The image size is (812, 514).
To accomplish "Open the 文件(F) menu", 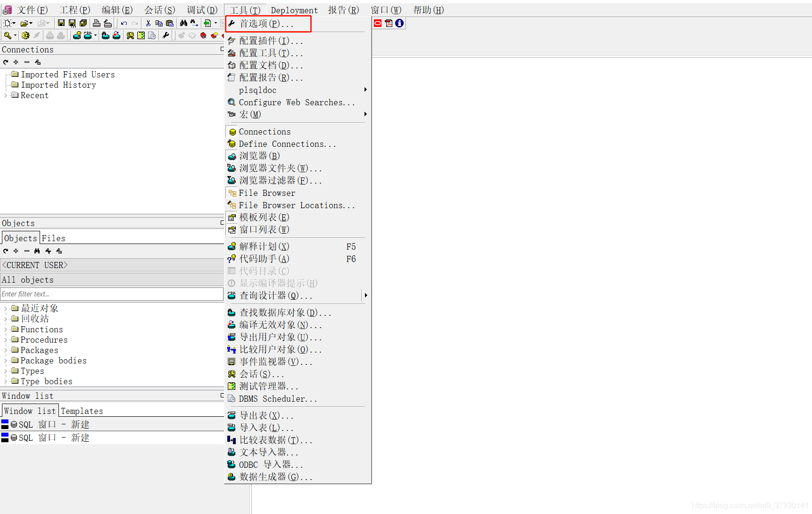I will point(32,10).
